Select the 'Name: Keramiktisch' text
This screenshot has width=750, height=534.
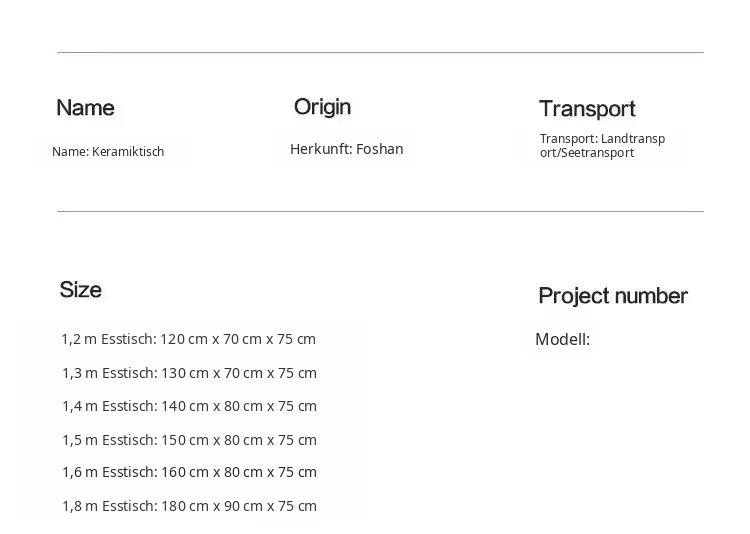tap(108, 152)
